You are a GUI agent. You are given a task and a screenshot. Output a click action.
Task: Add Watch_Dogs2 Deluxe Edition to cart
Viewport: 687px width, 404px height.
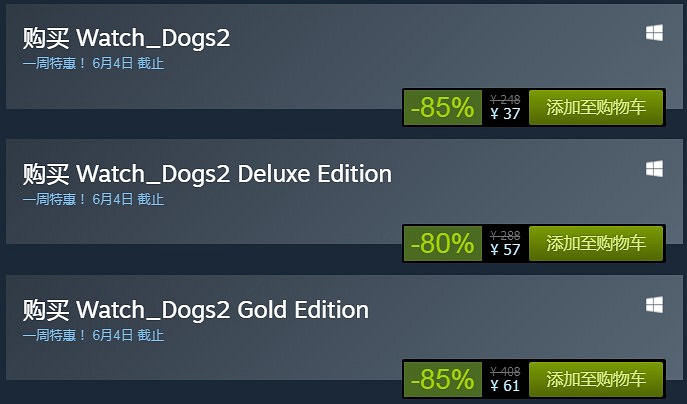click(596, 243)
